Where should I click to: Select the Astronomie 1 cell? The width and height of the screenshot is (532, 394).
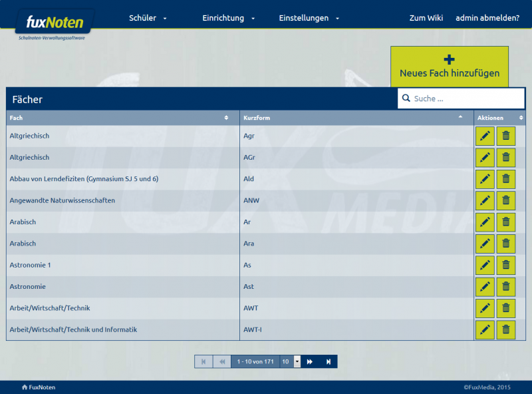tap(123, 266)
